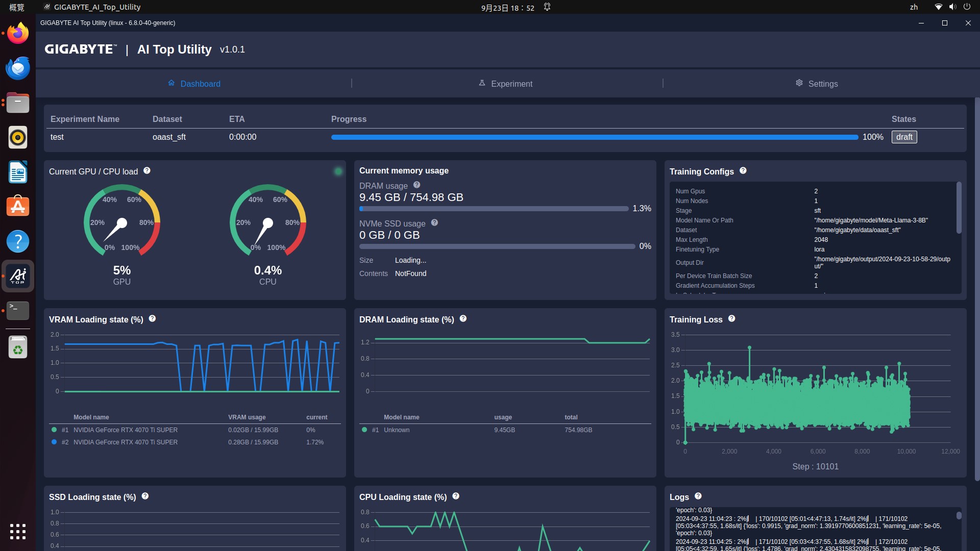Click the Training Configs panel scrollbar

[959, 208]
